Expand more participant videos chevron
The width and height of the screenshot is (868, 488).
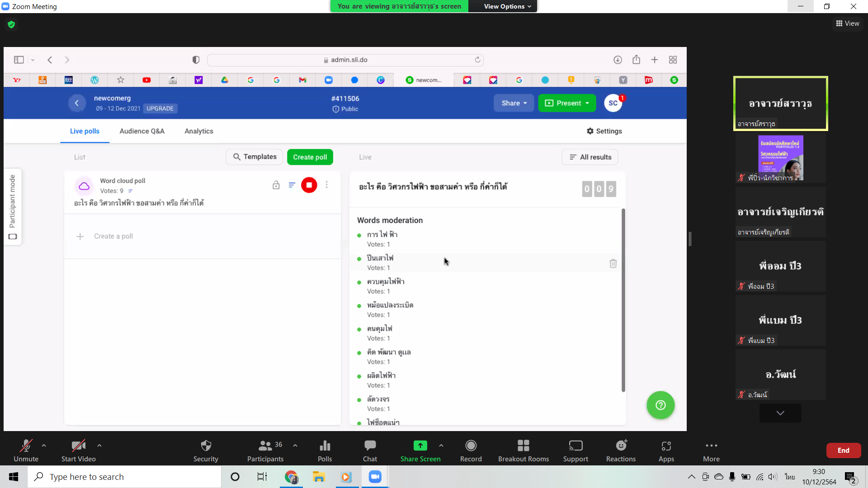pos(780,413)
